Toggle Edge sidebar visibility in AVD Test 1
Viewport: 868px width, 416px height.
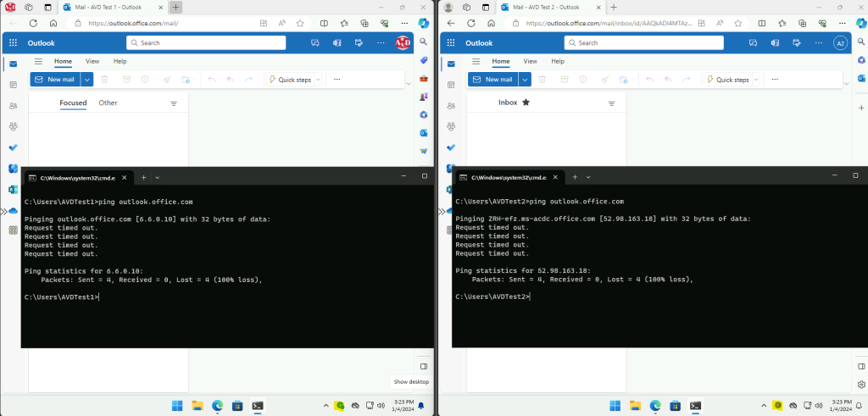424,366
